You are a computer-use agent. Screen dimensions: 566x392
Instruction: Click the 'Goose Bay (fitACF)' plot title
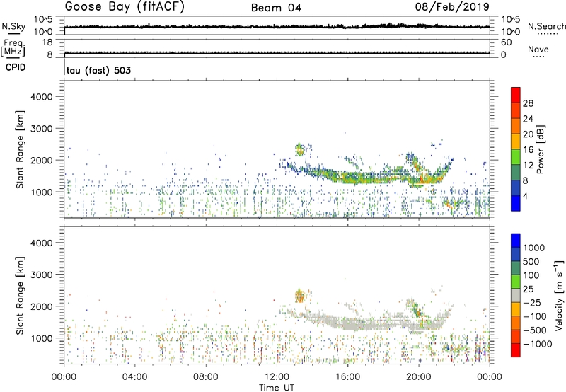tap(125, 7)
